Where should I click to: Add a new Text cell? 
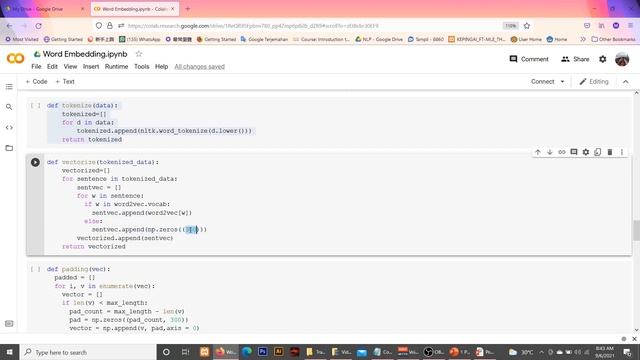tap(65, 82)
